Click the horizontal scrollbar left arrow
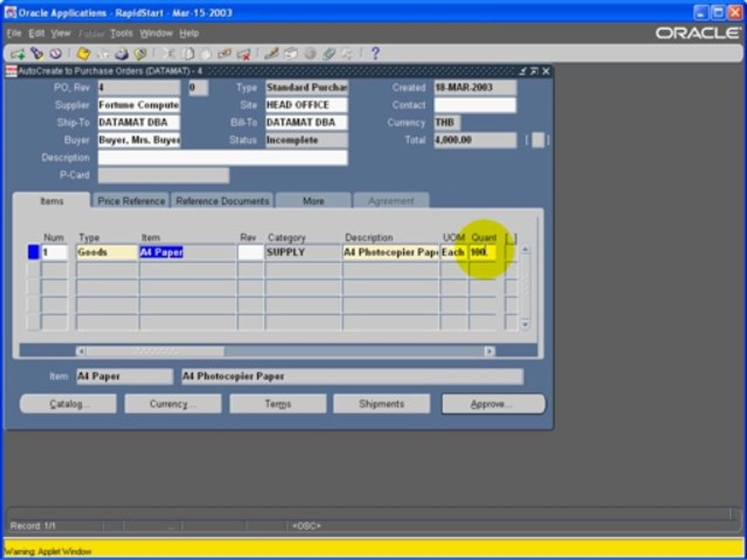 [81, 352]
